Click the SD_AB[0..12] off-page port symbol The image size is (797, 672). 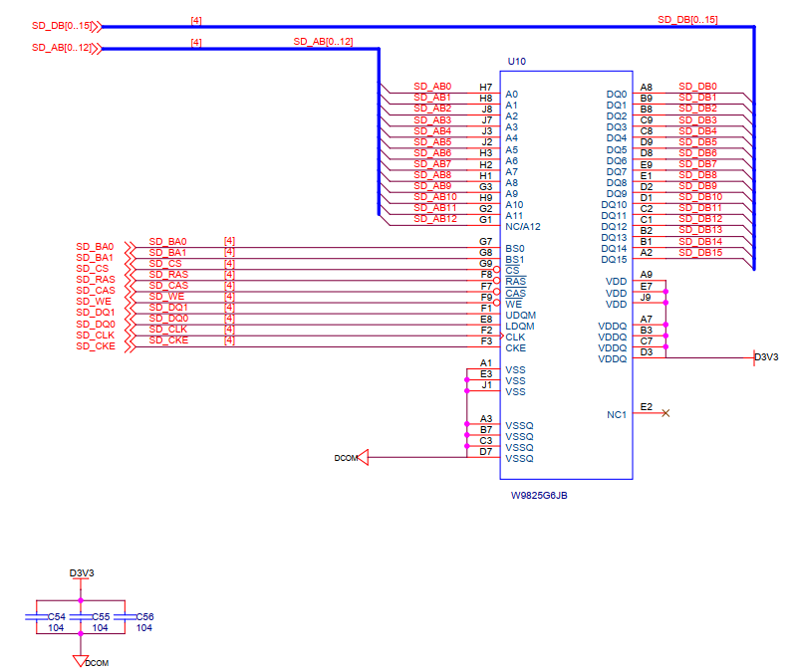tap(96, 48)
